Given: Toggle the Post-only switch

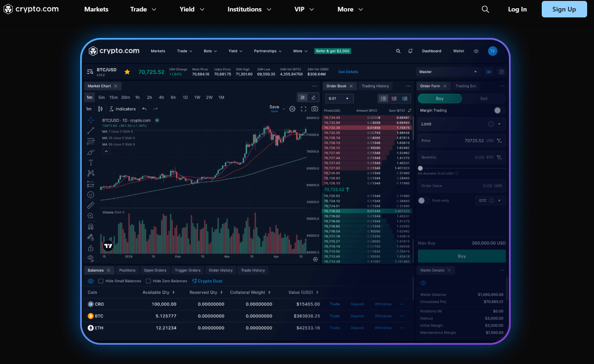Looking at the screenshot, I should 423,201.
